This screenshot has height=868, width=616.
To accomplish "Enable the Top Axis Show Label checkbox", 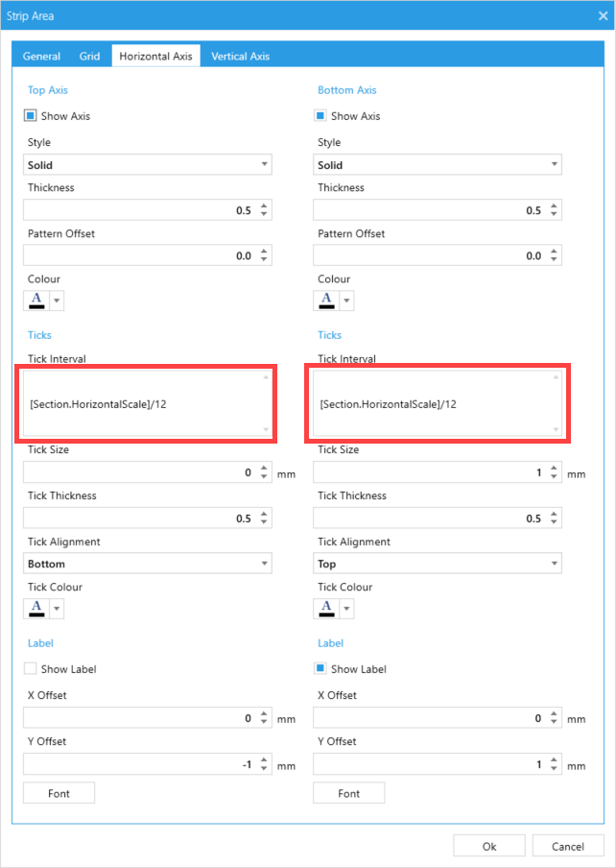I will pyautogui.click(x=31, y=668).
